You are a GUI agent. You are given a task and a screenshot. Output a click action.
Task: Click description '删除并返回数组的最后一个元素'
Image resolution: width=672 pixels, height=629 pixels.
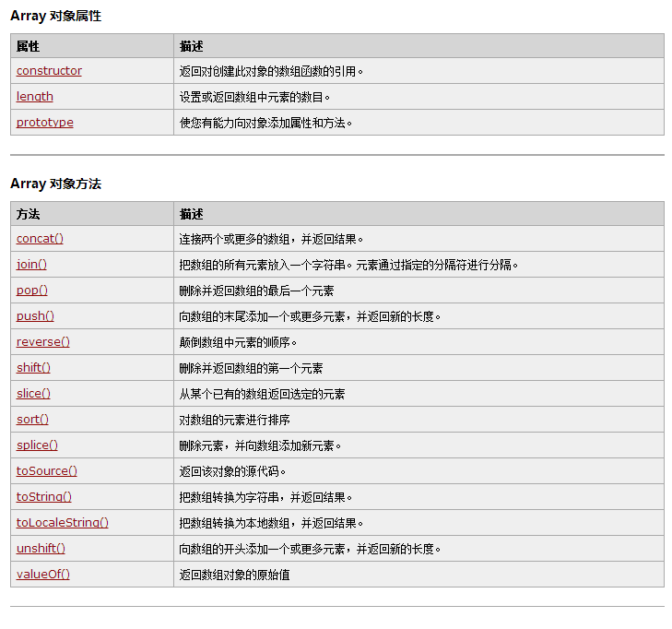[256, 291]
